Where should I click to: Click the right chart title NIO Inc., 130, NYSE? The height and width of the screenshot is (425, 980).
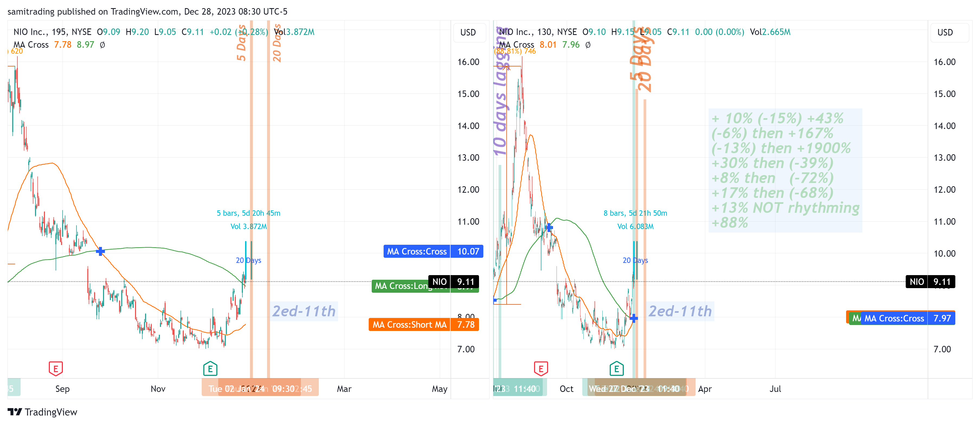coord(538,32)
